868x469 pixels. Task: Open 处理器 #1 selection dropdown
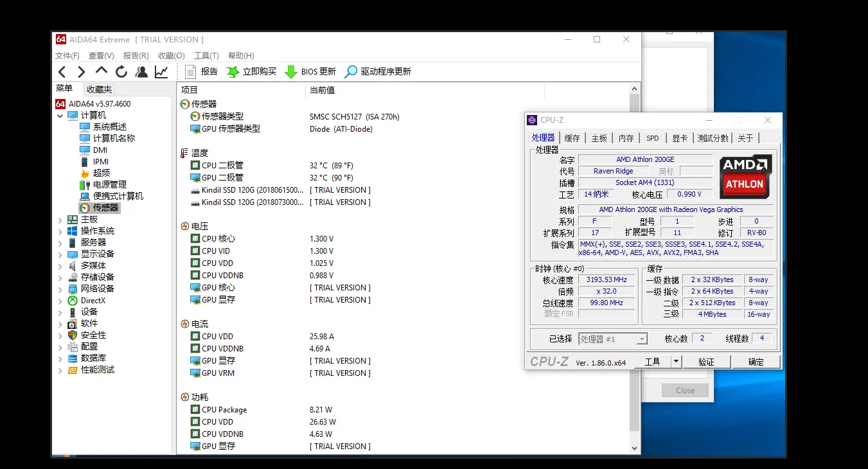click(x=613, y=339)
